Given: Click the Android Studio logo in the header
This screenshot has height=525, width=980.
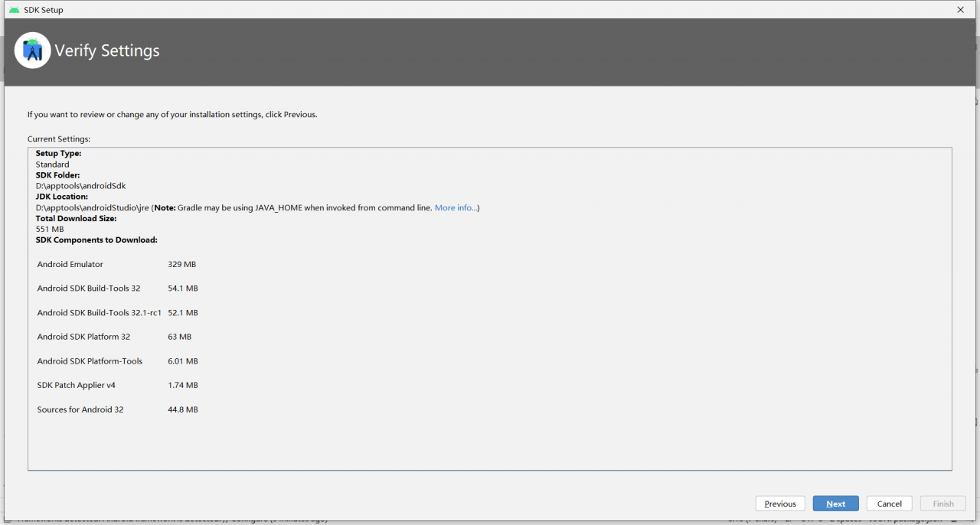Looking at the screenshot, I should click(x=33, y=51).
